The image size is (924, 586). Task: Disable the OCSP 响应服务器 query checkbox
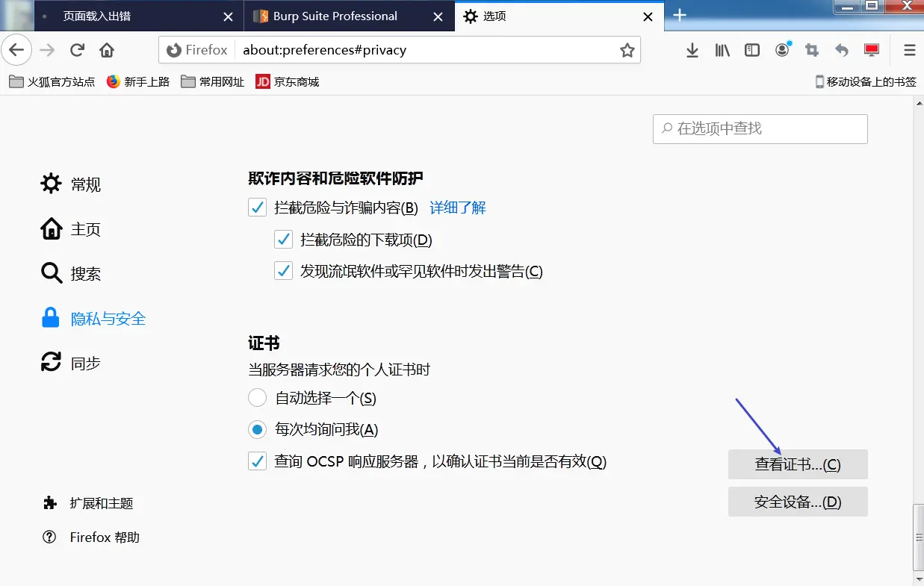257,461
